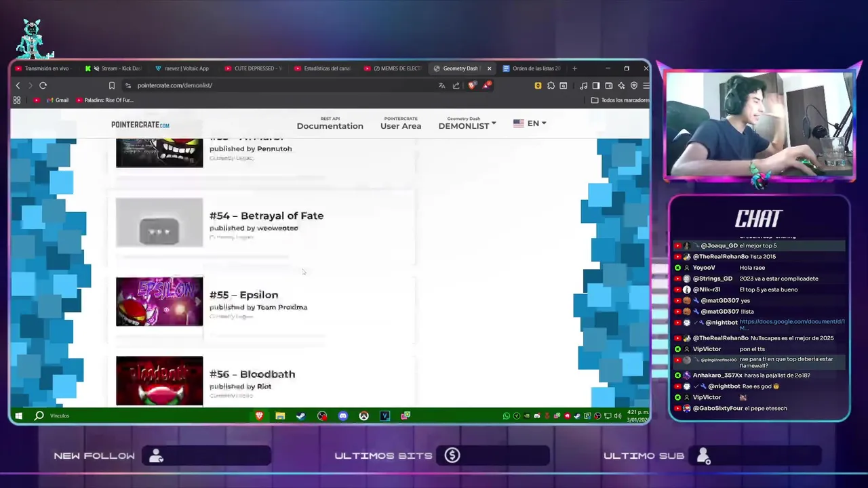Open the apps grid in bookmarks bar
The height and width of the screenshot is (488, 868).
(x=17, y=100)
